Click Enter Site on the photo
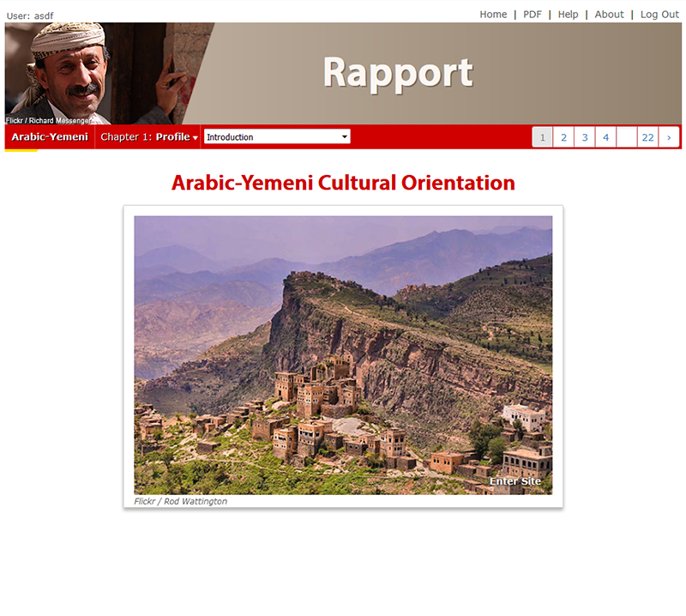Image resolution: width=686 pixels, height=616 pixels. tap(515, 481)
